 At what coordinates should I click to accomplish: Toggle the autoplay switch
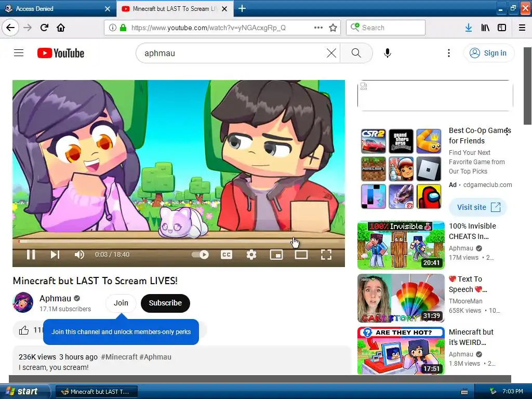pyautogui.click(x=200, y=255)
